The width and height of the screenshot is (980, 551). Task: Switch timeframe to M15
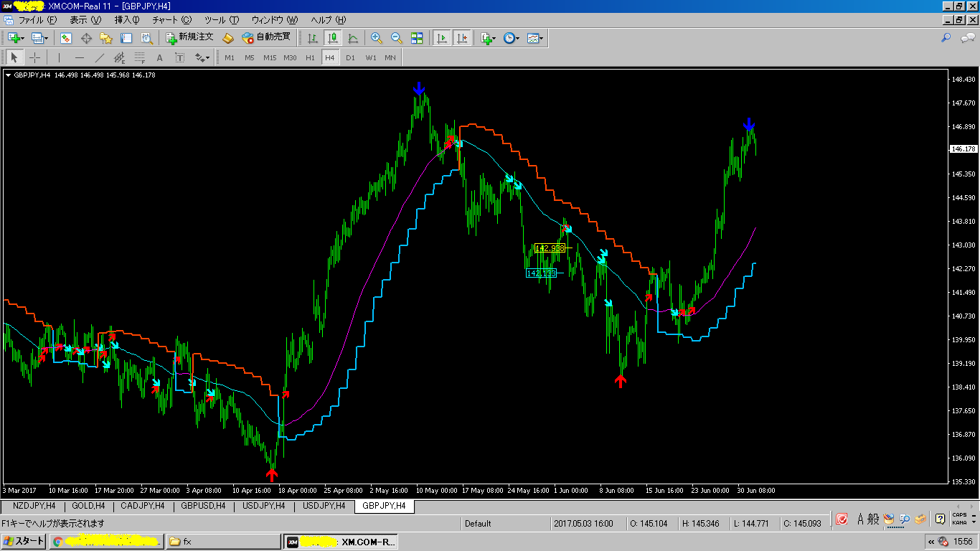[269, 57]
